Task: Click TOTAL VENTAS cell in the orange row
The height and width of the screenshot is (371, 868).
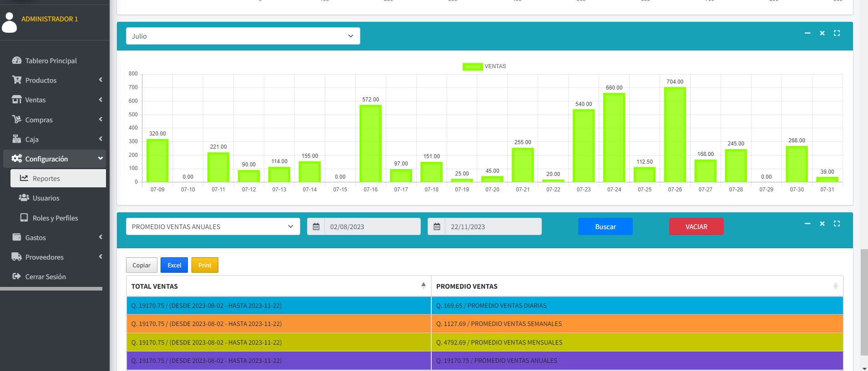Action: click(x=279, y=324)
